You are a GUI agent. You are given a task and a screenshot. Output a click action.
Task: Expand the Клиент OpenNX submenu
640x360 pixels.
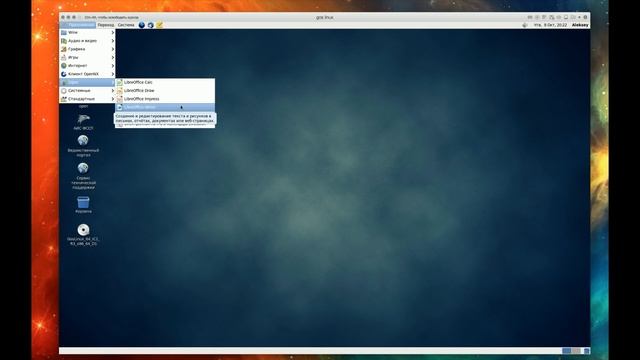coord(87,74)
